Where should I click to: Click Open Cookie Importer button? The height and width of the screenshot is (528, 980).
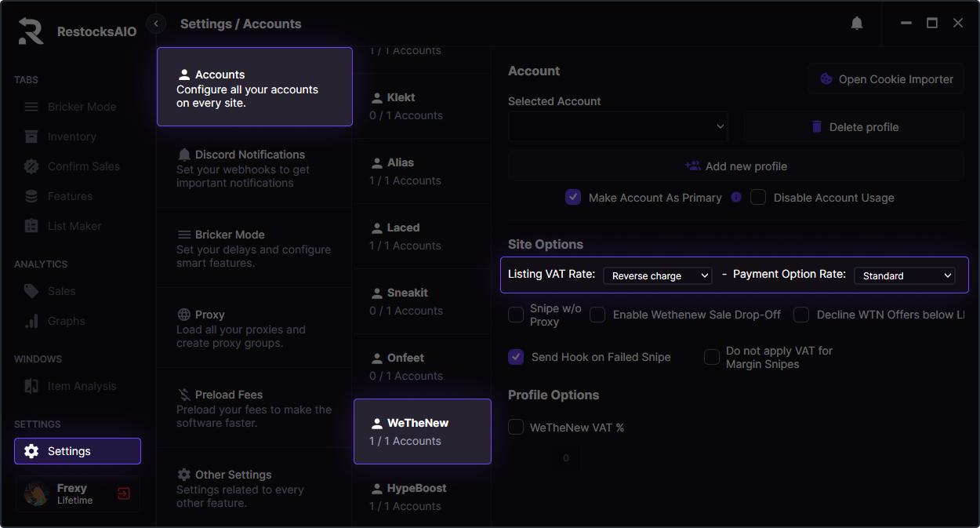click(x=886, y=79)
